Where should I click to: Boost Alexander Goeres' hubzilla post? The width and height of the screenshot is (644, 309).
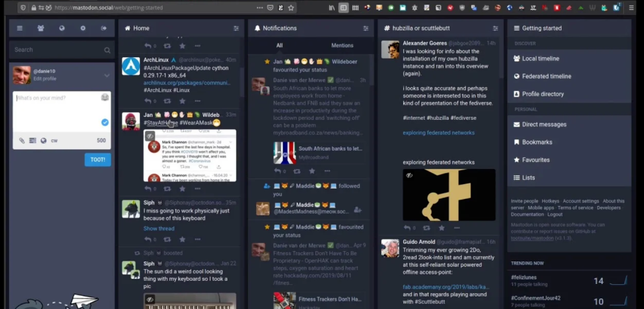(x=427, y=228)
